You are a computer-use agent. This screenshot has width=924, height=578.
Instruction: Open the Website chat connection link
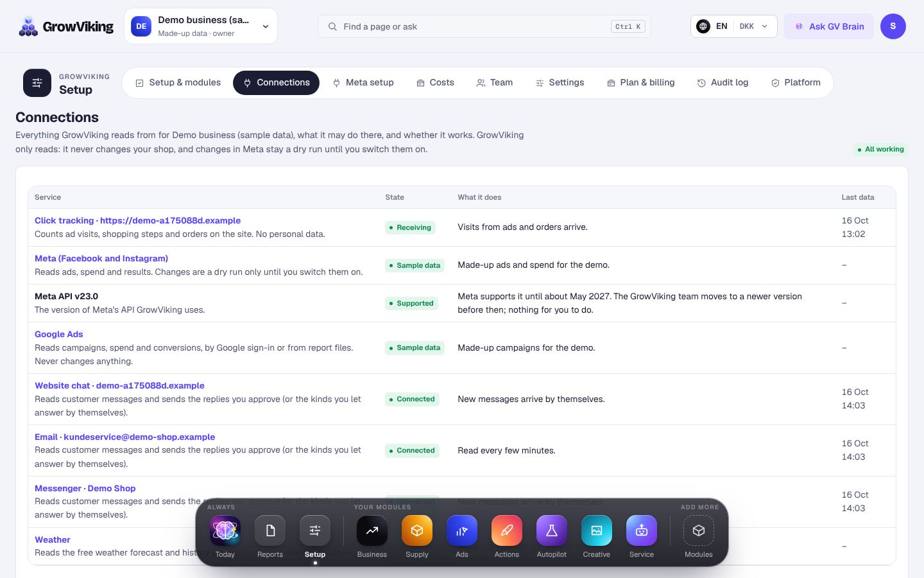point(119,385)
